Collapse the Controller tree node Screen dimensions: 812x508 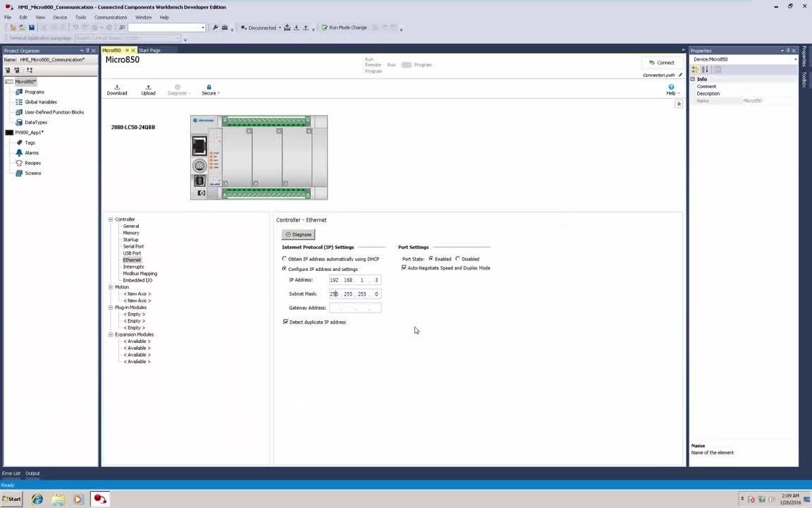(x=111, y=219)
